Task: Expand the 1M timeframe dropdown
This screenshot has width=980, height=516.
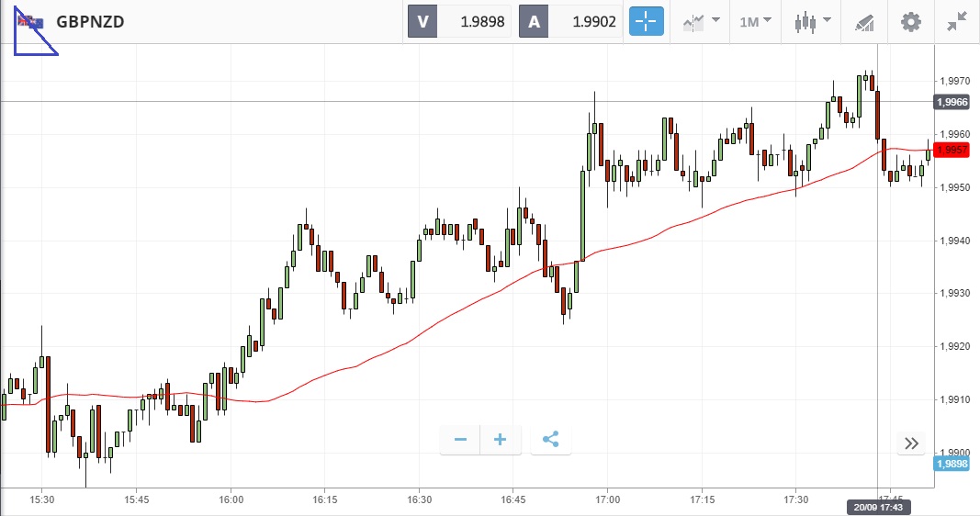Action: [x=755, y=21]
